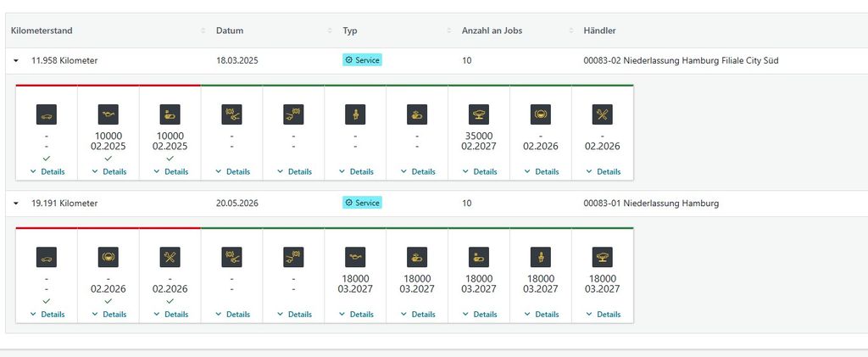Click the rear brake icon in the 11.958 Kilometer row
The height and width of the screenshot is (357, 868).
pos(293,114)
